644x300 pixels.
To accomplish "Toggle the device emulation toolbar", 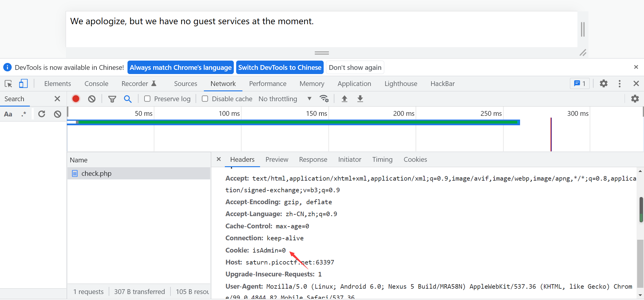I will tap(23, 84).
